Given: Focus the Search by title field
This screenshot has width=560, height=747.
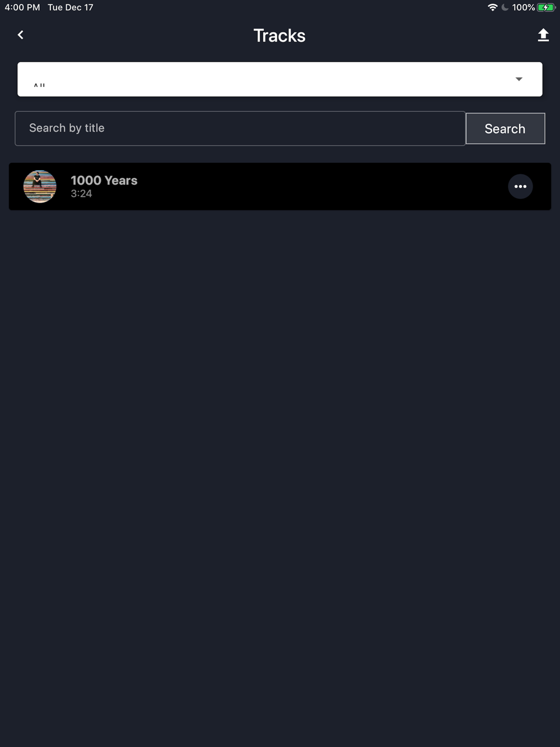Looking at the screenshot, I should click(240, 128).
